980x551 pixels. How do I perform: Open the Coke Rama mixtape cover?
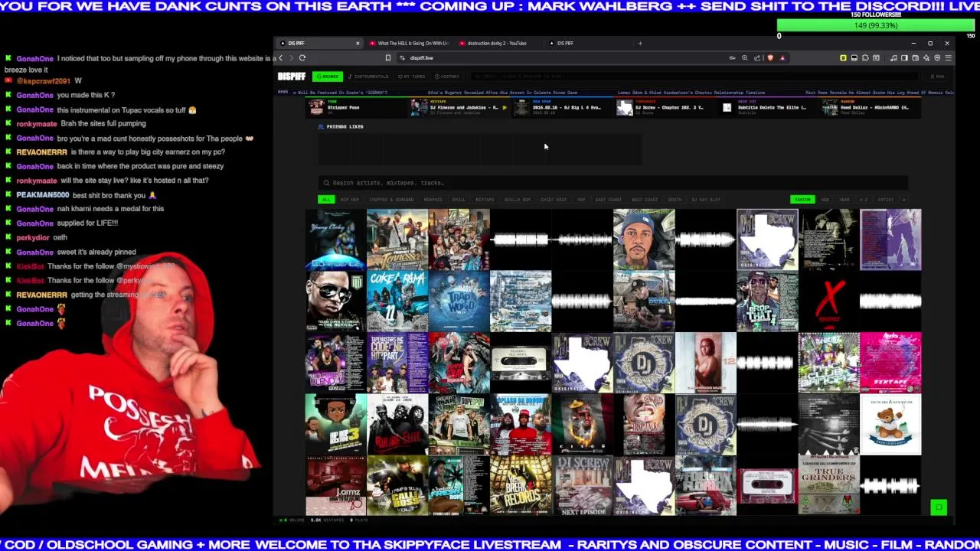[397, 301]
